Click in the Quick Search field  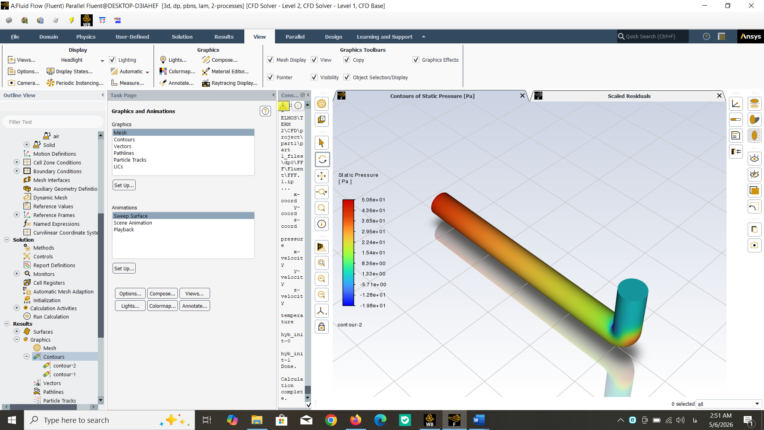pyautogui.click(x=653, y=37)
